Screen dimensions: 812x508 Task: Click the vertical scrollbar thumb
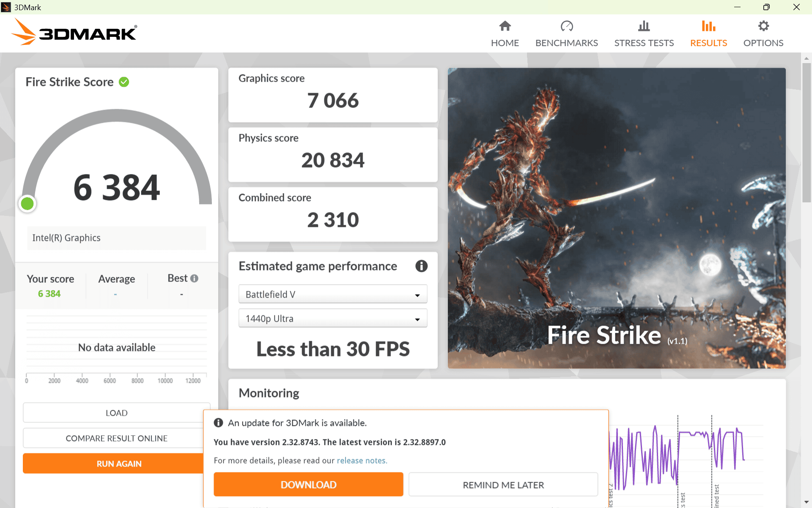[x=807, y=133]
